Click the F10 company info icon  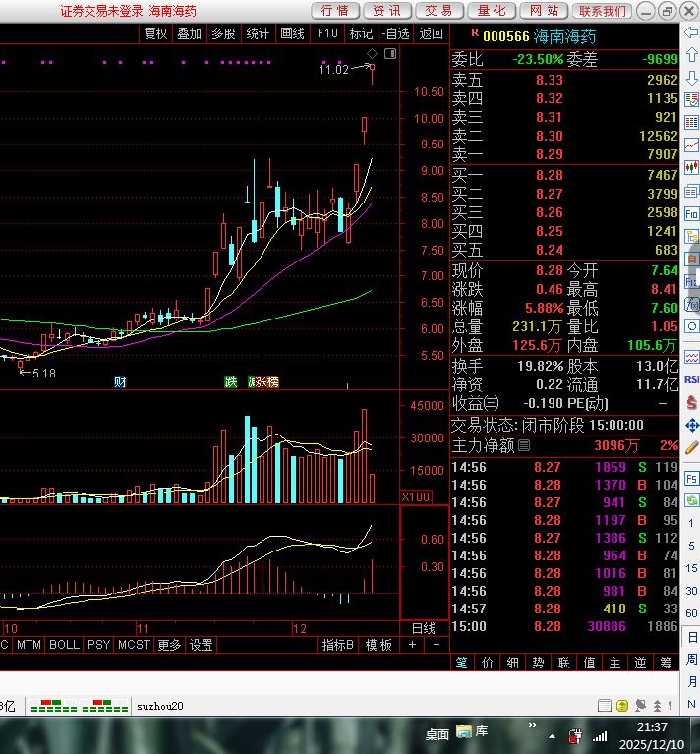pyautogui.click(x=691, y=213)
